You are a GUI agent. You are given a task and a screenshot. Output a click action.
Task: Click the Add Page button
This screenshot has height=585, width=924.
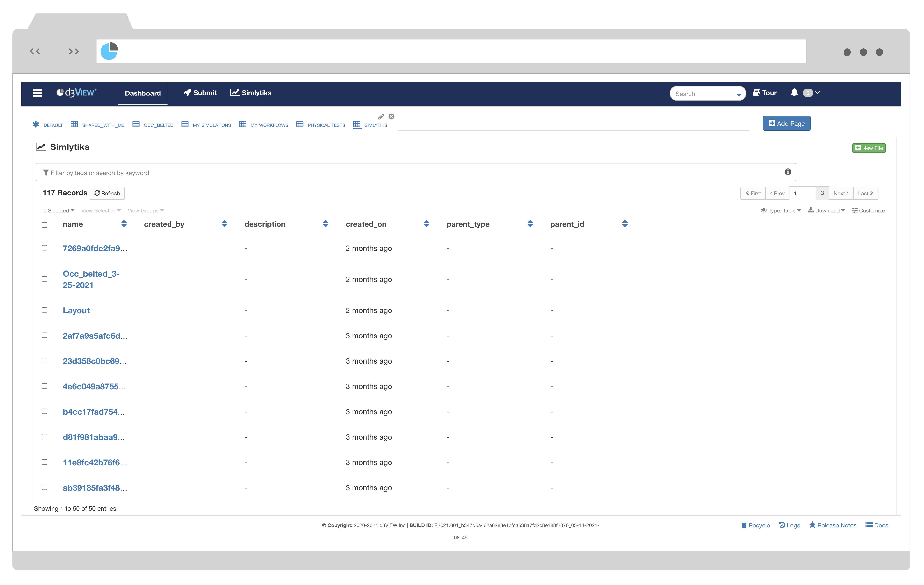787,123
